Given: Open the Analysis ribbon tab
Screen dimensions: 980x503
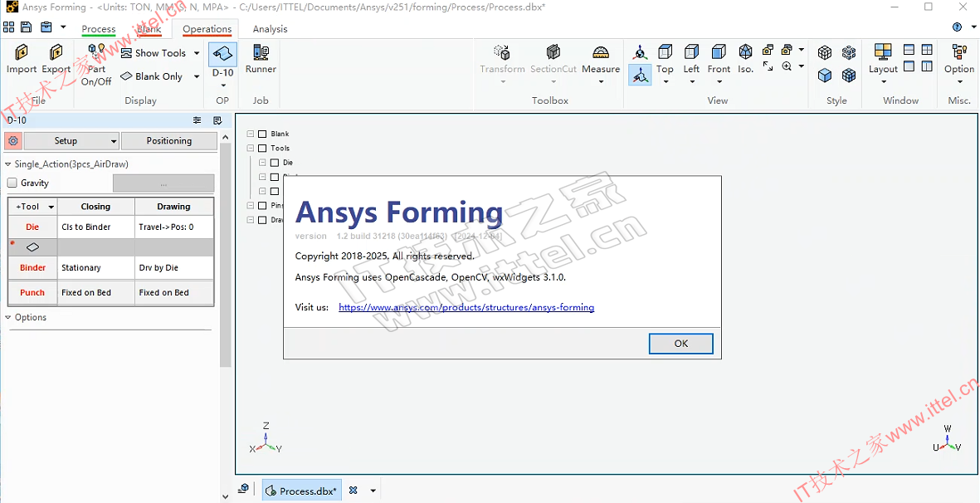Looking at the screenshot, I should pyautogui.click(x=270, y=29).
